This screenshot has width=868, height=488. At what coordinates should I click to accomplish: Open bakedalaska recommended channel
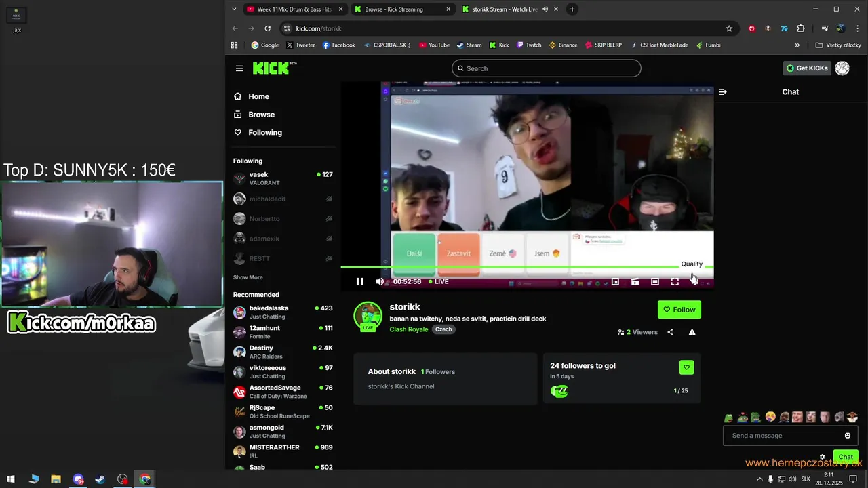(283, 312)
